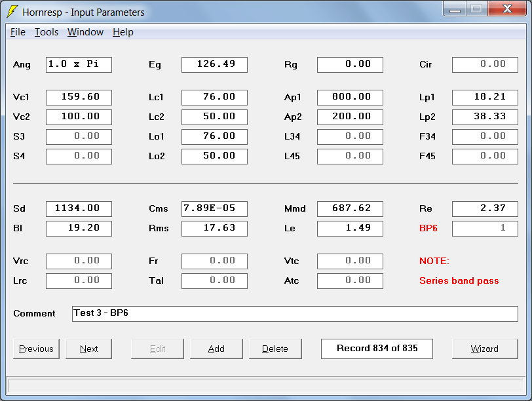
Task: Select the BP6 field showing 1
Action: (485, 229)
